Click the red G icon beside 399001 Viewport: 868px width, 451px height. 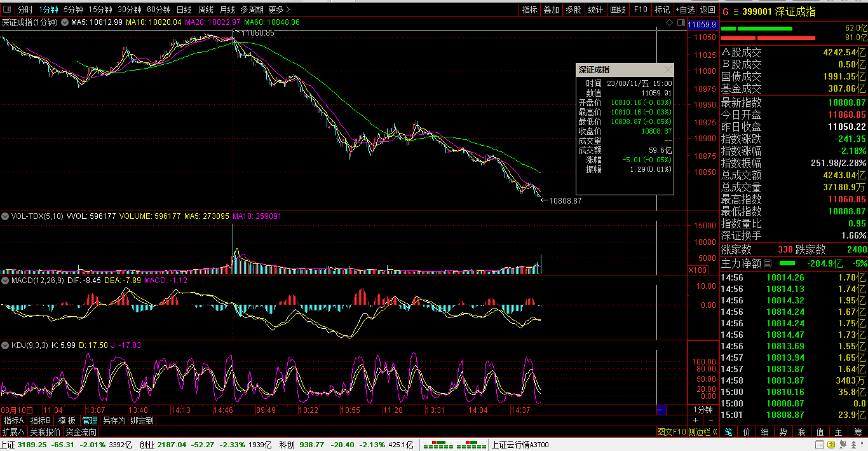click(726, 11)
